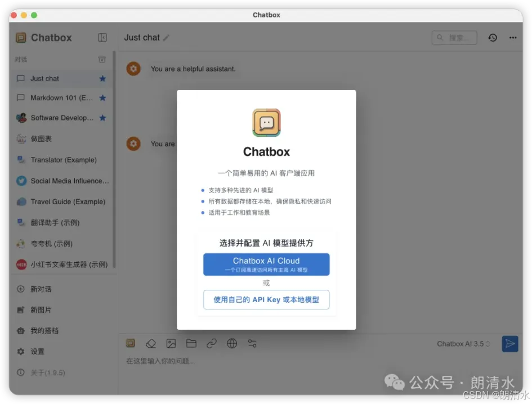This screenshot has width=532, height=404.
Task: Click the Just chat title text
Action: pyautogui.click(x=142, y=37)
